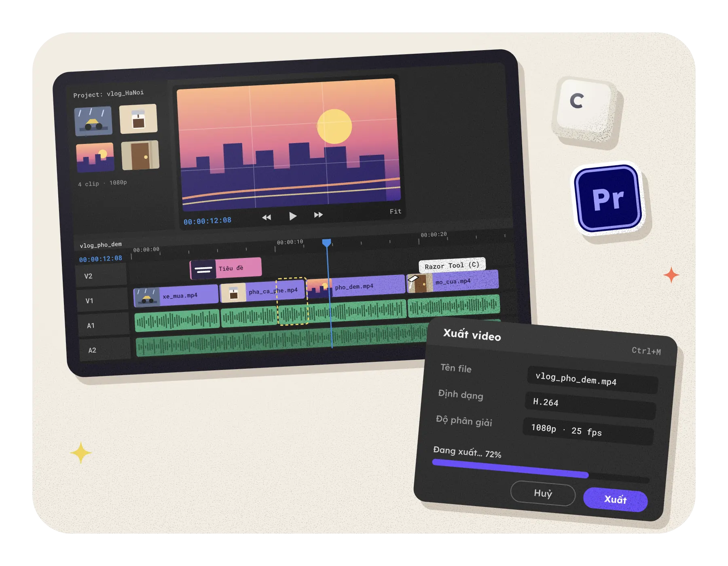
Task: Edit the Tên file field vlog_pho_dem.mp4
Action: (593, 380)
